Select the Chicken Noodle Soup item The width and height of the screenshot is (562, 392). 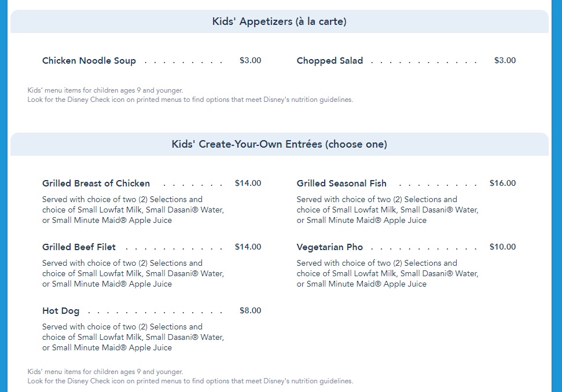[x=89, y=61]
